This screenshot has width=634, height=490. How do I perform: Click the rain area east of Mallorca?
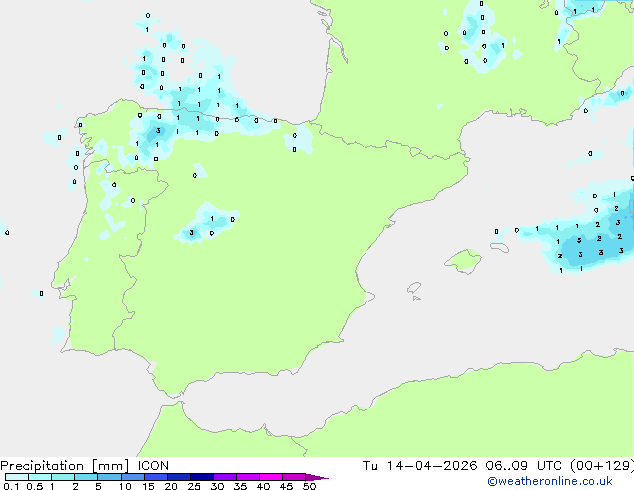(590, 240)
